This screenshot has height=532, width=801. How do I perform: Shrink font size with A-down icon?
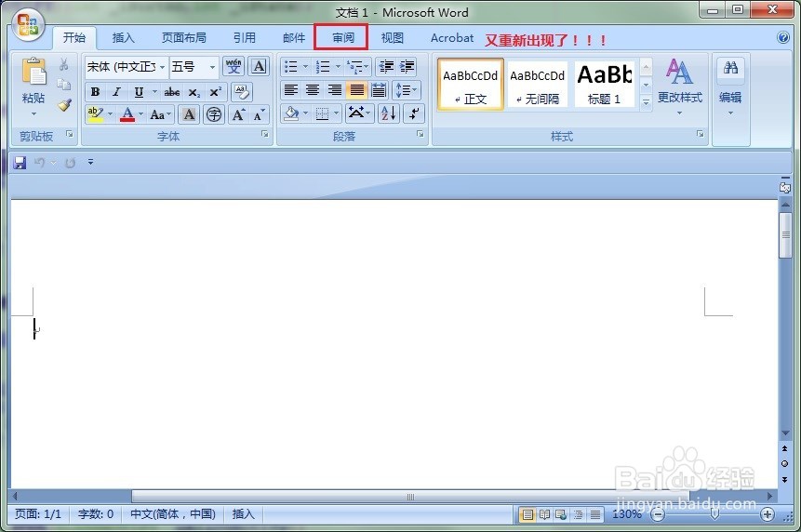260,114
